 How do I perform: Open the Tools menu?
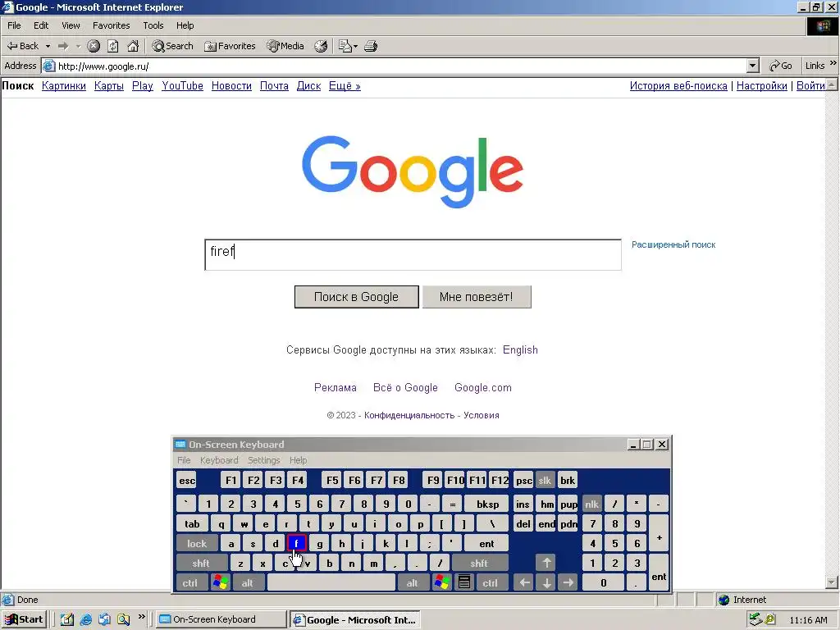tap(153, 25)
